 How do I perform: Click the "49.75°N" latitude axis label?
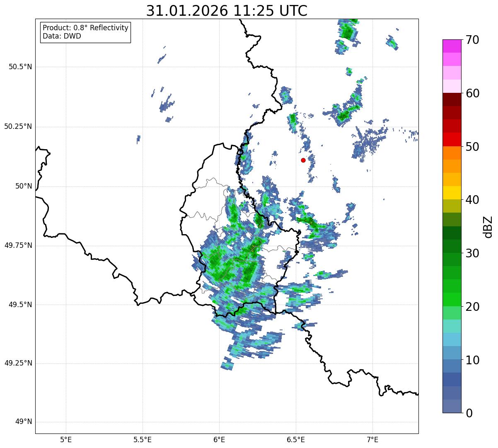point(18,245)
